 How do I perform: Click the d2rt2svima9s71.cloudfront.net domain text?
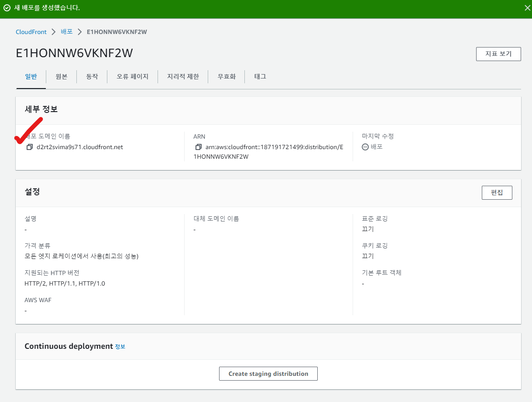point(80,147)
